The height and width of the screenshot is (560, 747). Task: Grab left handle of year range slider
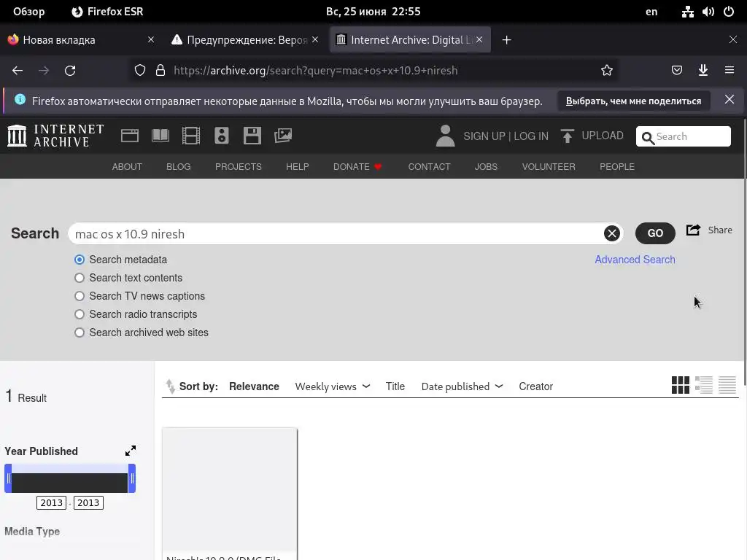(8, 478)
